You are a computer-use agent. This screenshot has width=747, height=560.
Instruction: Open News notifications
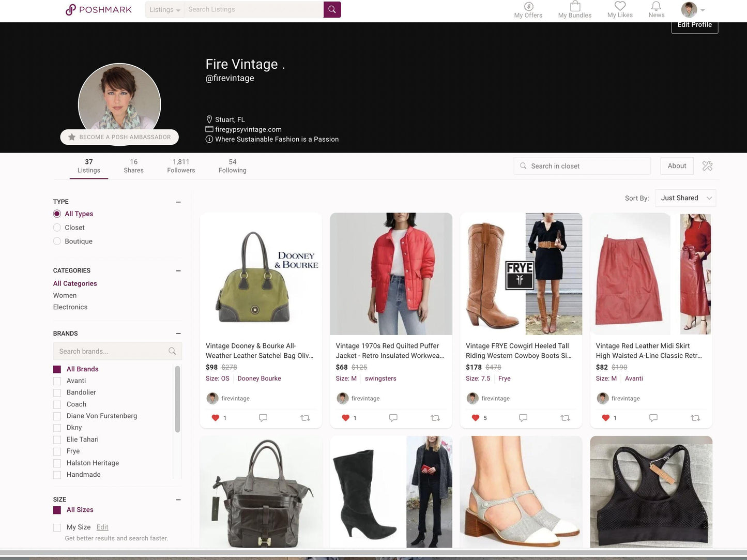655,10
